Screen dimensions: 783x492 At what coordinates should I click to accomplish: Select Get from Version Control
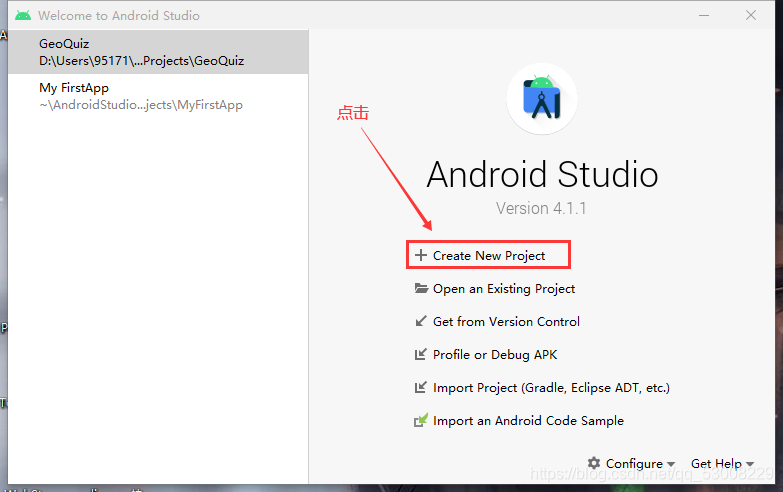[506, 322]
